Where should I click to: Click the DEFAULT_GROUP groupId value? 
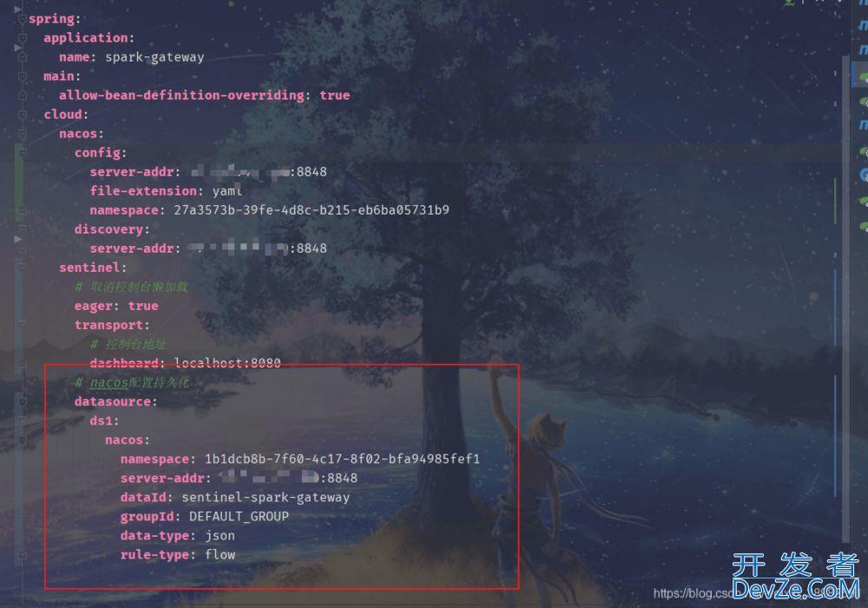click(x=240, y=517)
